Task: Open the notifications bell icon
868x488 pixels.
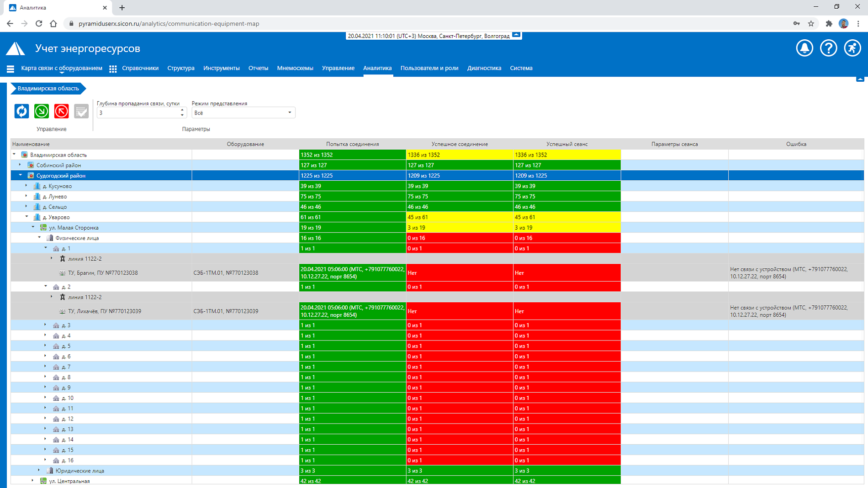Action: coord(804,48)
